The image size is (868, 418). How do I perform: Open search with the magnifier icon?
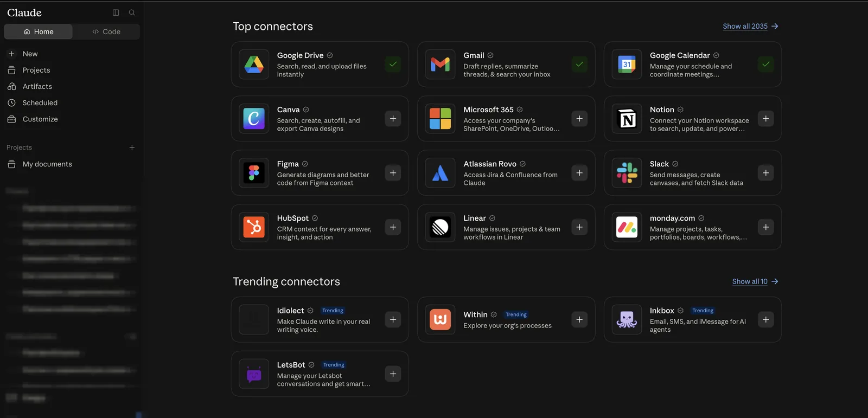pyautogui.click(x=132, y=12)
